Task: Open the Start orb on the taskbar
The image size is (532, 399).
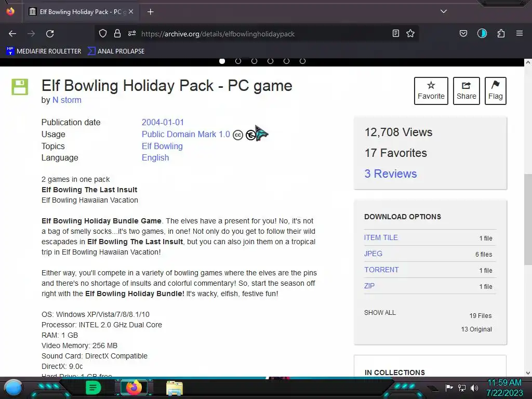Action: click(x=14, y=388)
